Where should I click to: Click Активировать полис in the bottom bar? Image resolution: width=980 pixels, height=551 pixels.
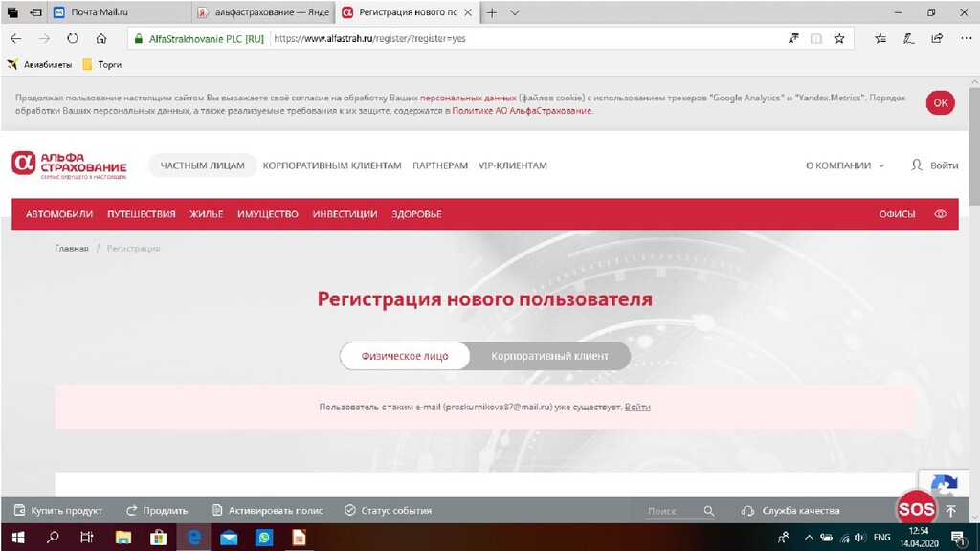[x=268, y=511]
